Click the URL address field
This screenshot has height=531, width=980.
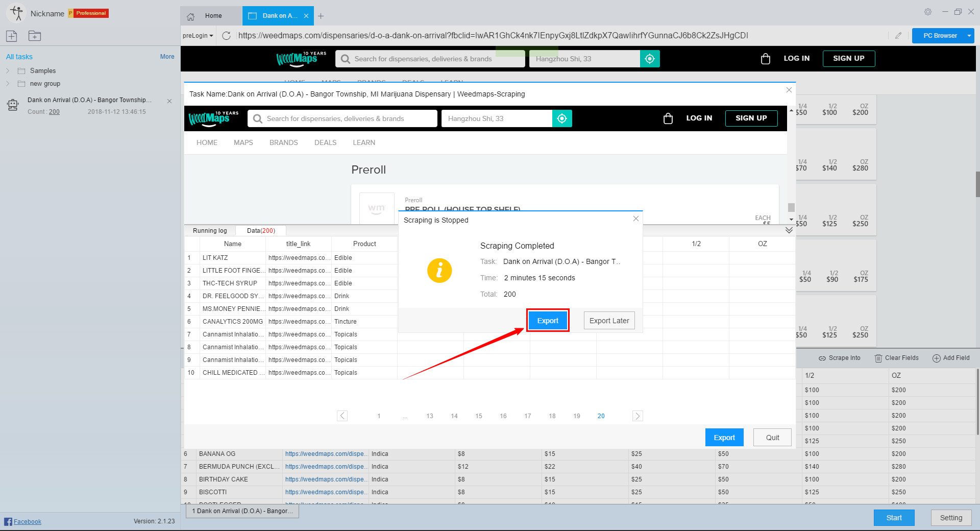pyautogui.click(x=560, y=36)
